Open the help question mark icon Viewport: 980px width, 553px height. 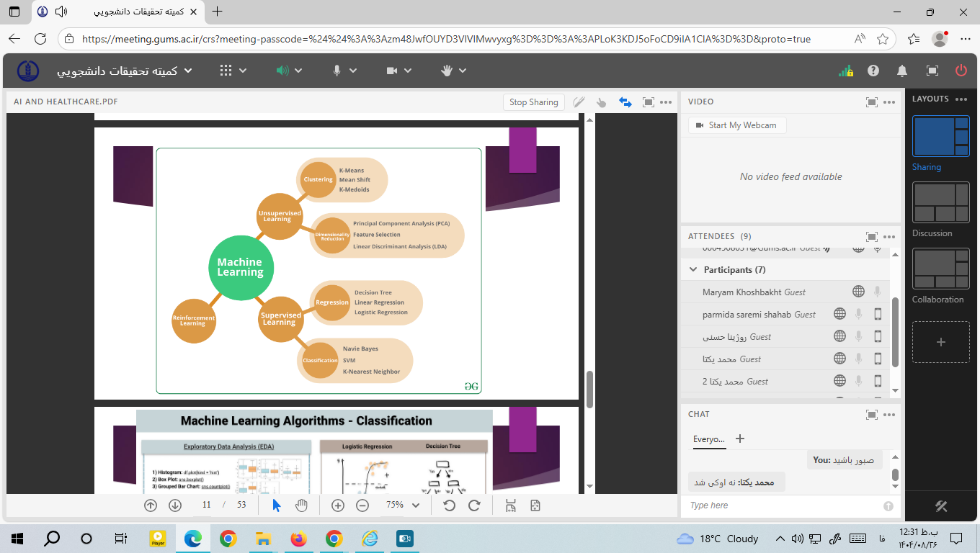click(x=873, y=71)
